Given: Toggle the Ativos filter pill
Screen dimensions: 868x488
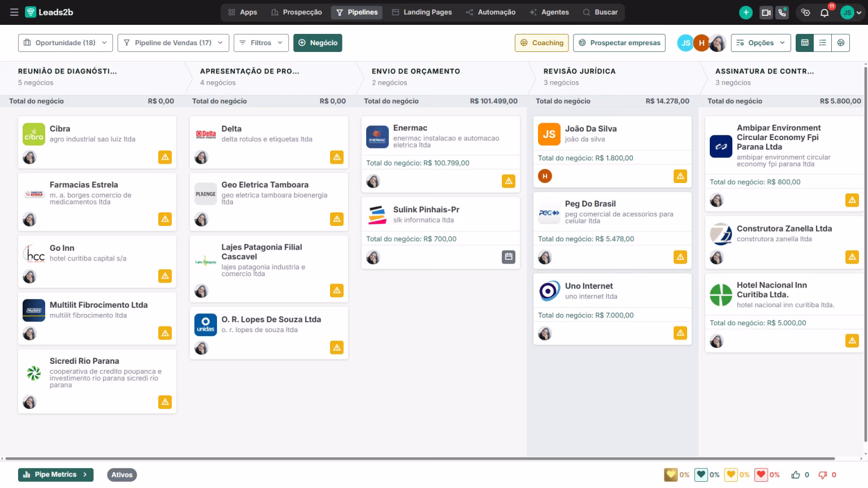Looking at the screenshot, I should 121,474.
